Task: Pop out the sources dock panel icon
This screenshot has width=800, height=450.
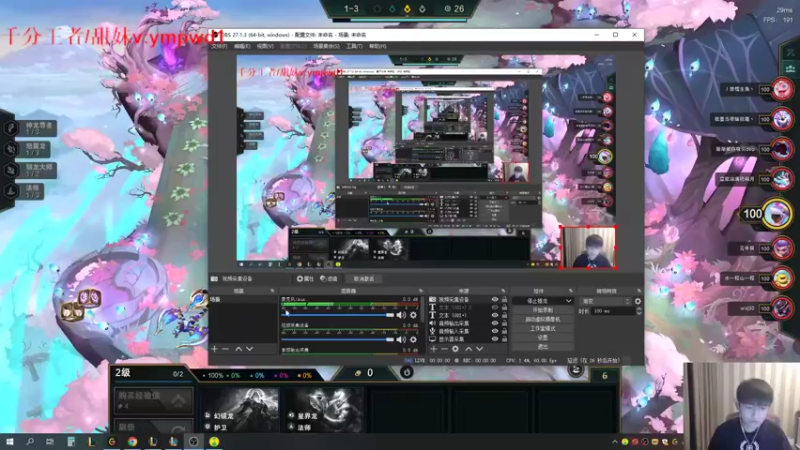Action: click(x=503, y=291)
